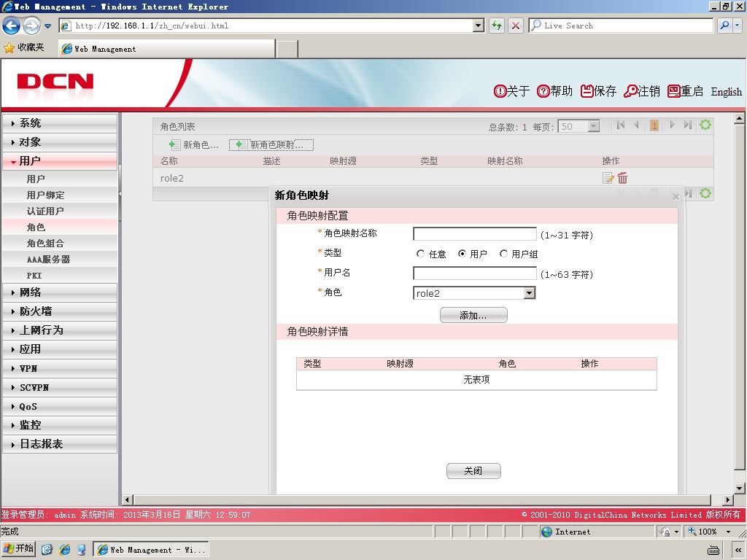Click the 新角色映射 (new role mapping) button
Screen dimensions: 747x560
271,145
